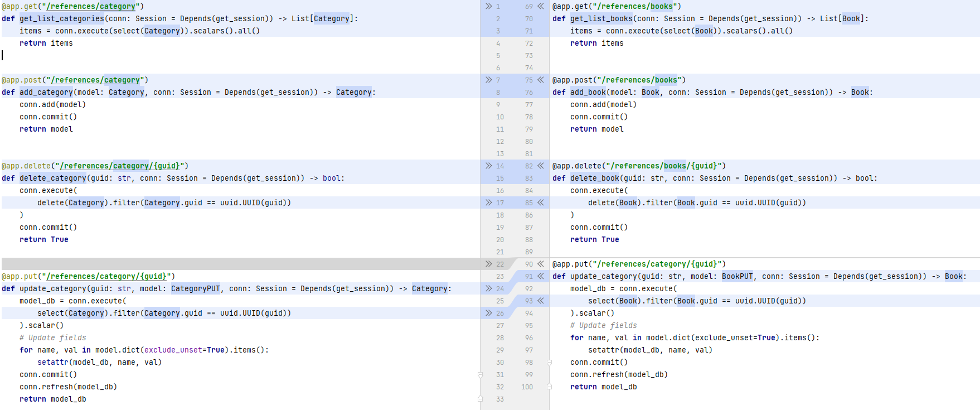
Task: Click "List[Category]" return type in left pane
Action: tap(323, 18)
